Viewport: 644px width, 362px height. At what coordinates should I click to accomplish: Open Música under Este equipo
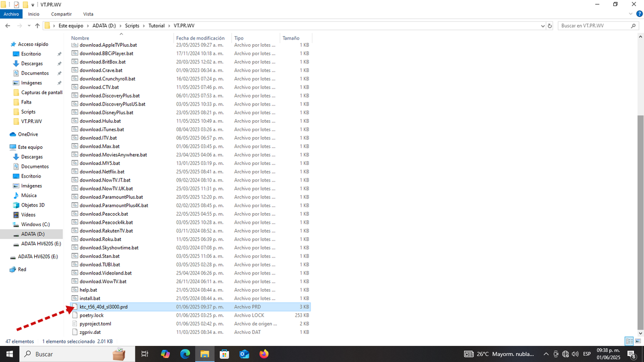click(x=29, y=196)
